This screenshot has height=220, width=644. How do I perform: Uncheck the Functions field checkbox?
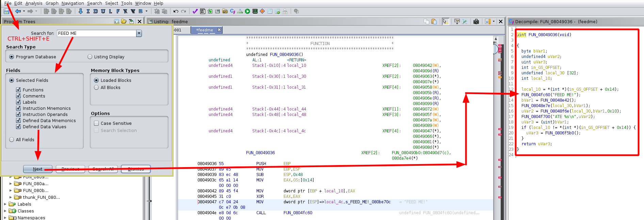[x=18, y=90]
